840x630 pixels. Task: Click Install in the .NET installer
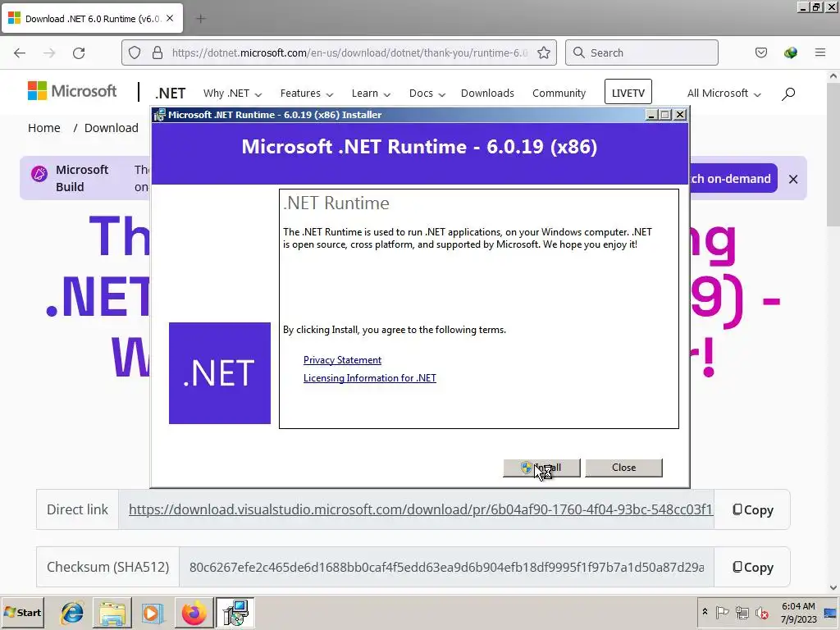pyautogui.click(x=541, y=468)
